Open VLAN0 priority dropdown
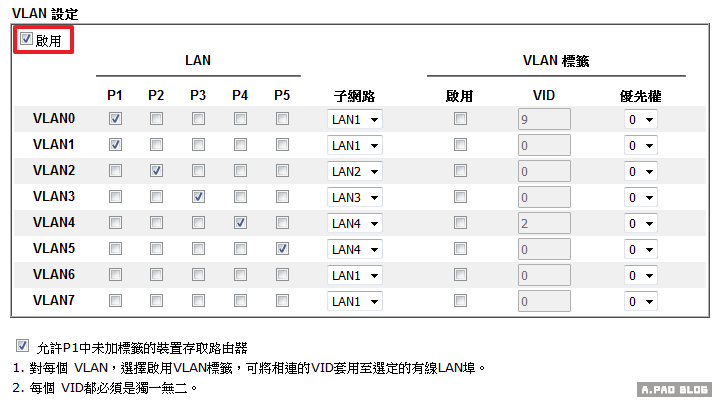Viewport: 717px width, 402px height. [x=640, y=120]
